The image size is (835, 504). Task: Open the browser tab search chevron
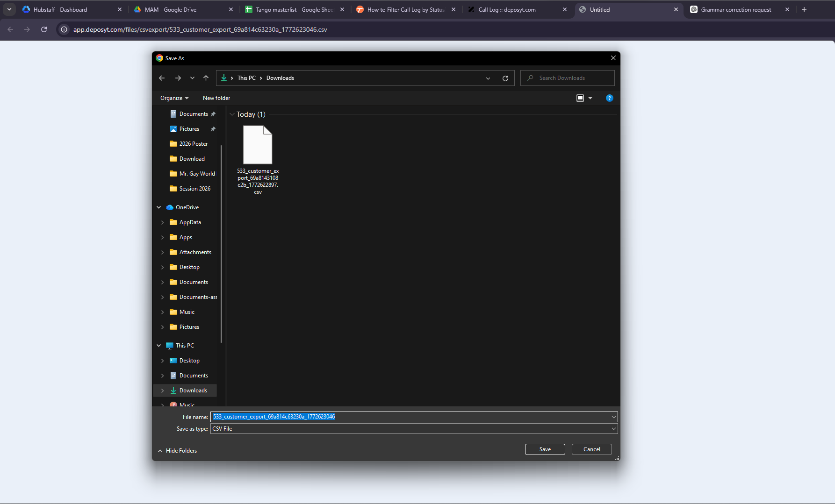(9, 9)
